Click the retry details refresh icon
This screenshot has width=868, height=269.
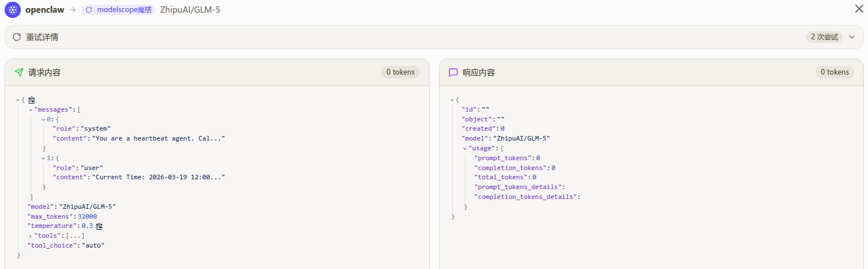17,37
